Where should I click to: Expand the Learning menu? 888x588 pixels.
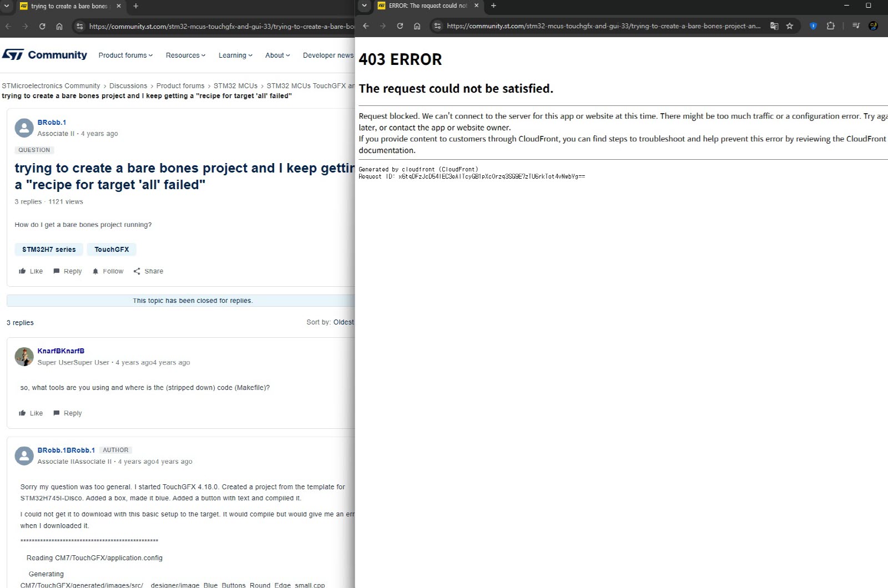(x=235, y=55)
